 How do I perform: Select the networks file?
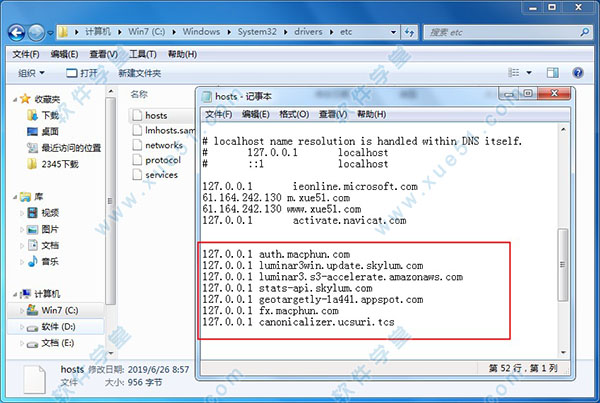(159, 145)
